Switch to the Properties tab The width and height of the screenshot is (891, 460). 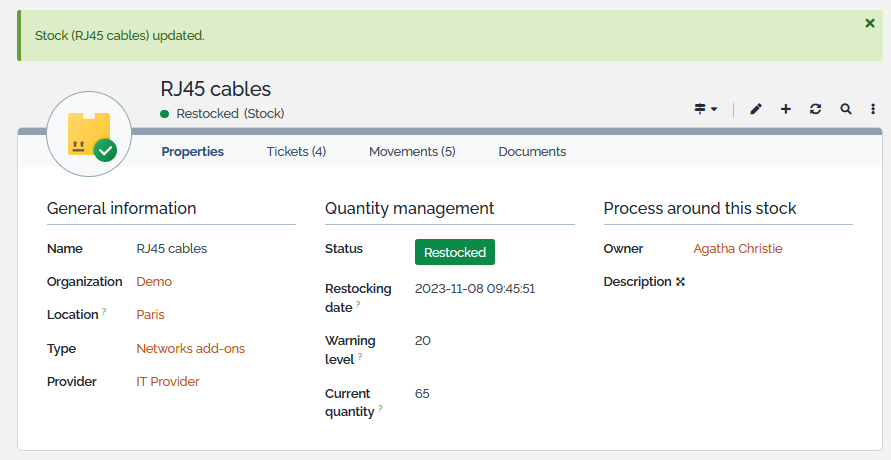(192, 152)
